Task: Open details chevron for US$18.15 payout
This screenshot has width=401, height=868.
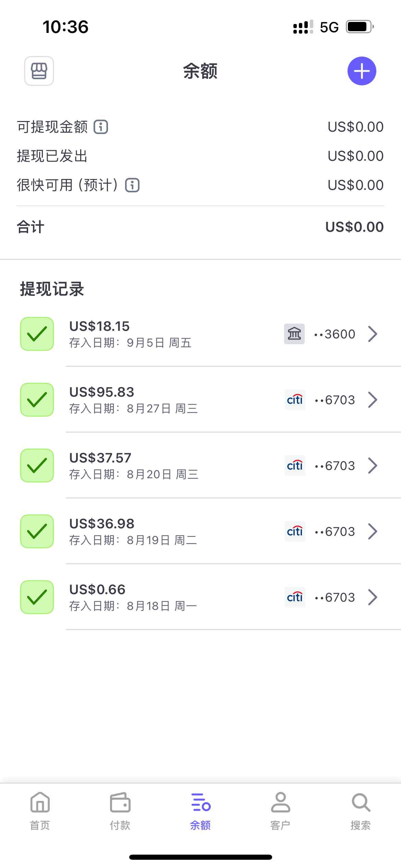Action: 373,334
